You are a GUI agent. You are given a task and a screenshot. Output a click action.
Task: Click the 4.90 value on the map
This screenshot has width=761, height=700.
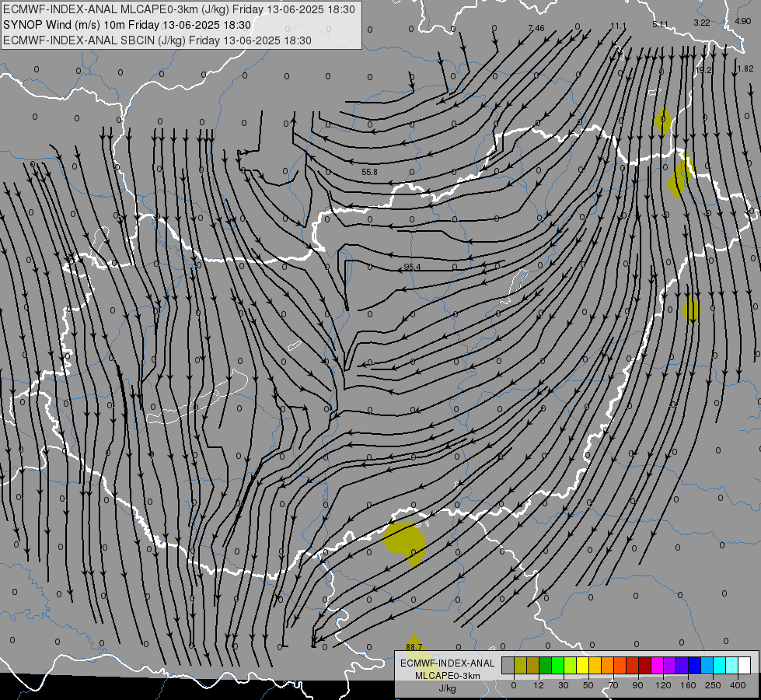pos(742,21)
